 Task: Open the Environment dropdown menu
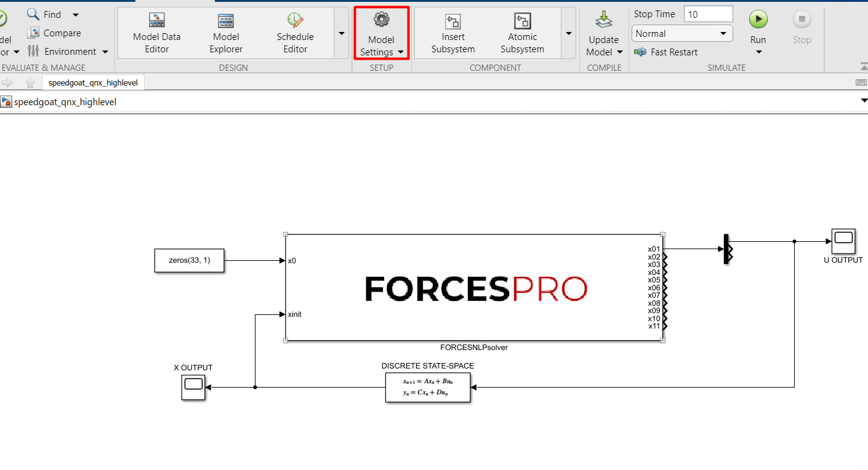coord(69,52)
